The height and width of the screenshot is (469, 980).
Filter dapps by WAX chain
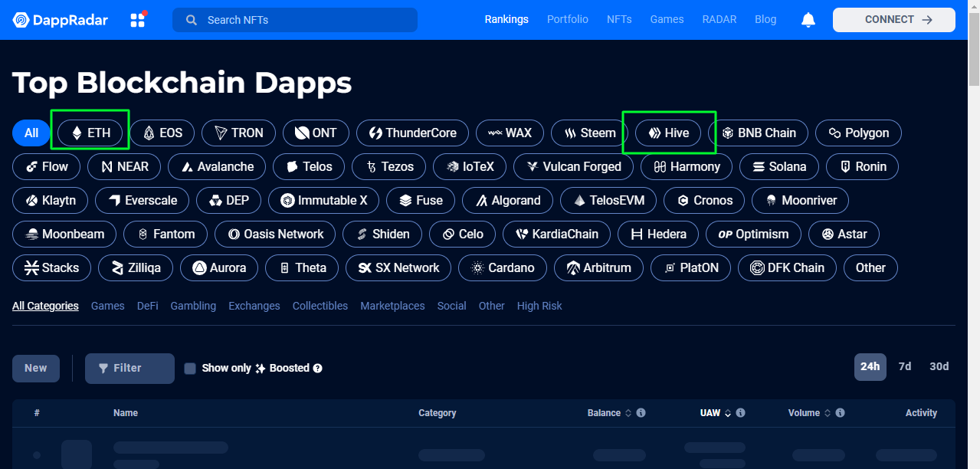pos(510,133)
